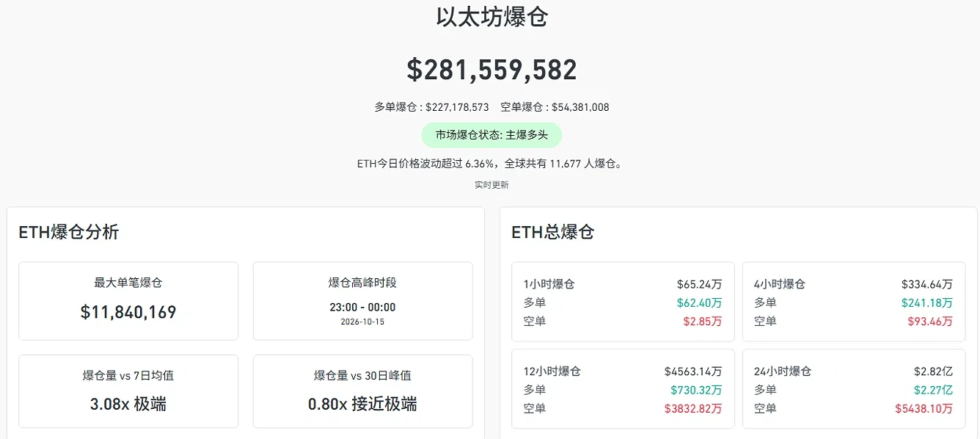Screen dimensions: 980x439
Task: Click the 爆仓量 vs 30日峰值 label
Action: 362,375
